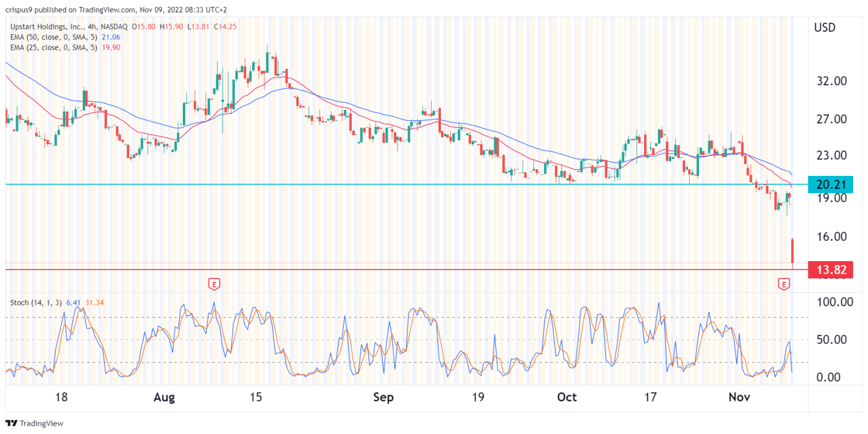
Task: Open the USD currency selector
Action: point(824,27)
